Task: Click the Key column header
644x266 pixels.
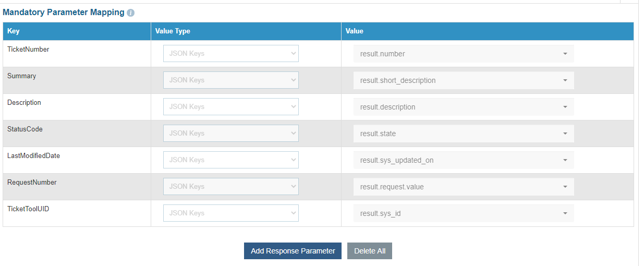Action: [14, 31]
